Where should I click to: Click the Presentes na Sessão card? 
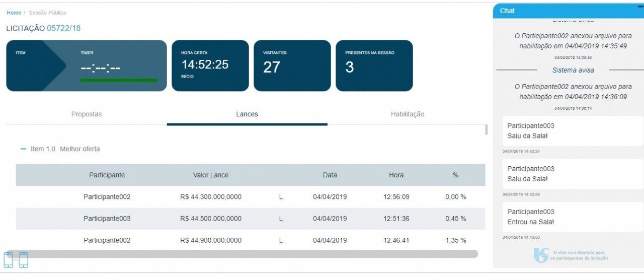click(374, 65)
